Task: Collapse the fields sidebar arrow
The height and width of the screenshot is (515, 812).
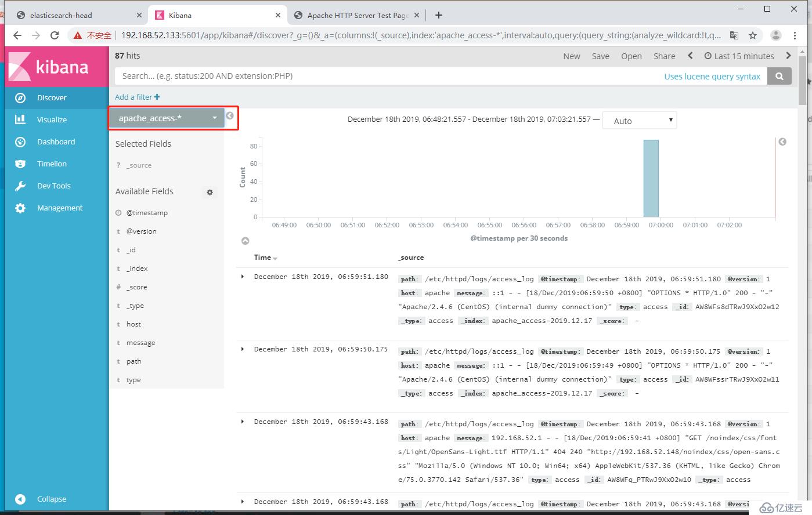Action: [x=230, y=116]
